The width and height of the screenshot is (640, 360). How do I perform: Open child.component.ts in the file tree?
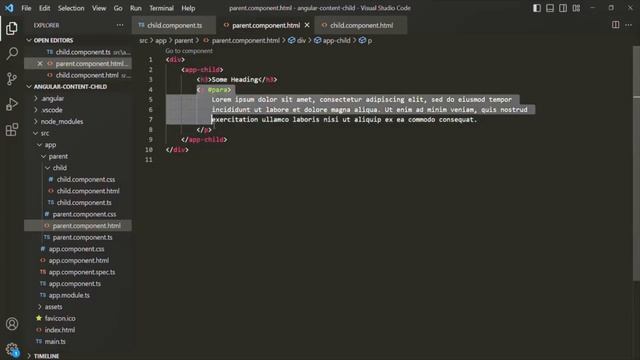[84, 202]
